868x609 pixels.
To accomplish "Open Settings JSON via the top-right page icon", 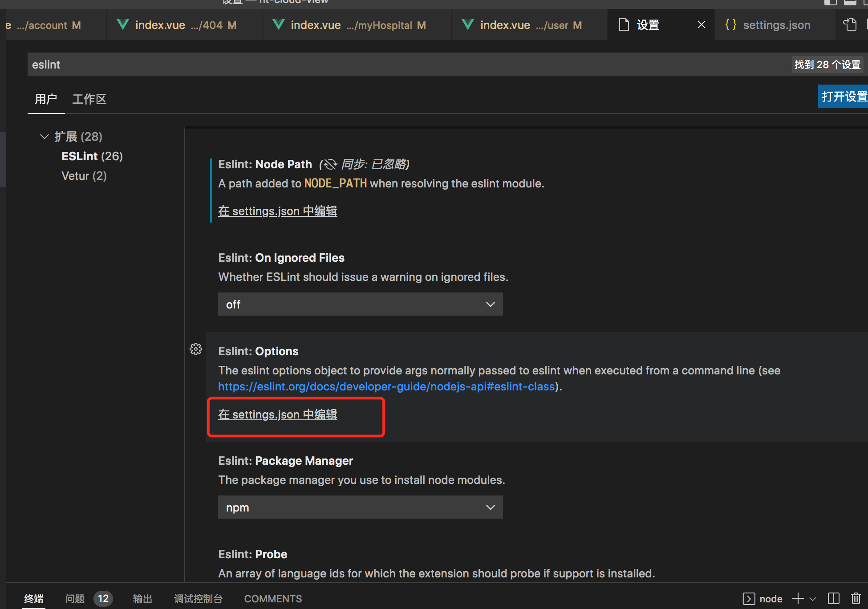I will (x=850, y=24).
